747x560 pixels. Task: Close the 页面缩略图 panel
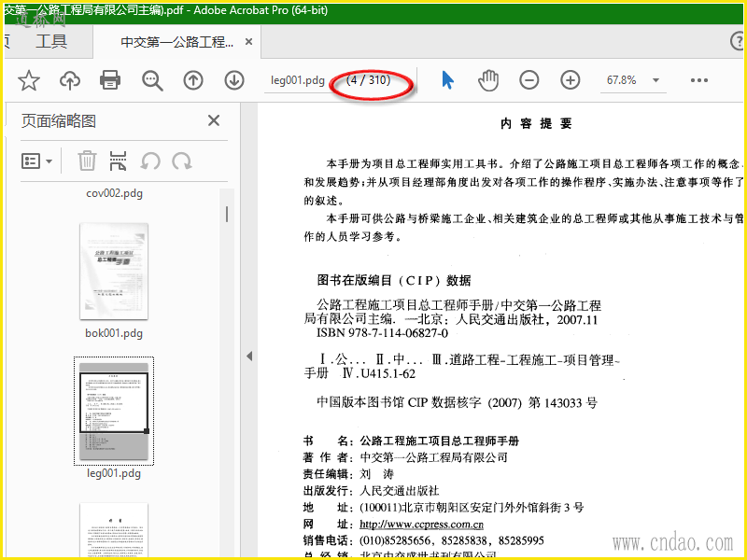214,120
